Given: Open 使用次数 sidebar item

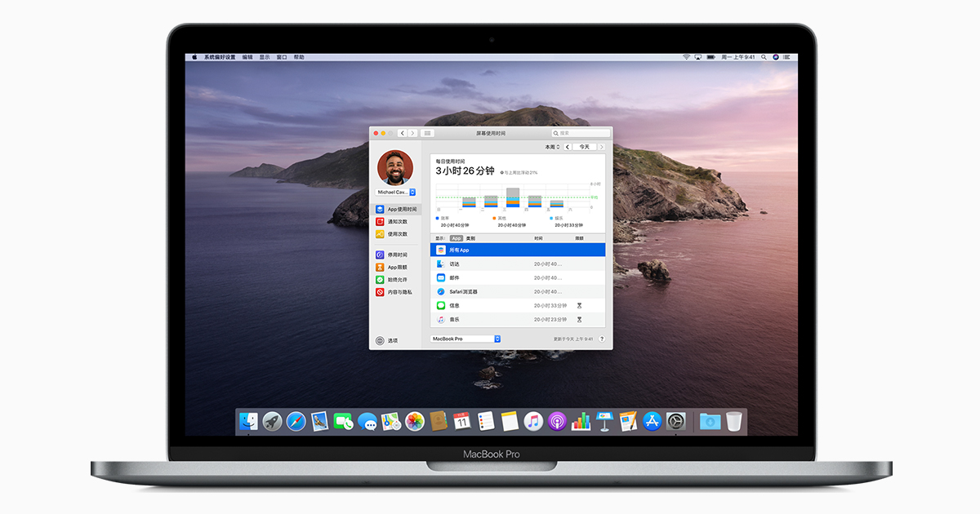Looking at the screenshot, I should [x=397, y=234].
